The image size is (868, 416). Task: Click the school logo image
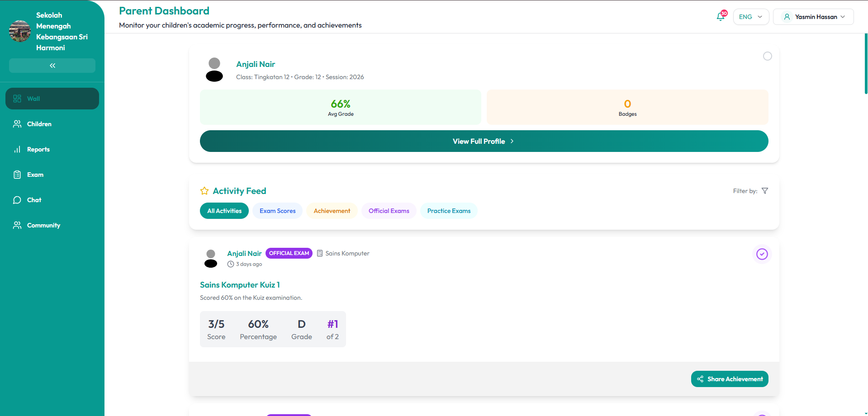[20, 31]
